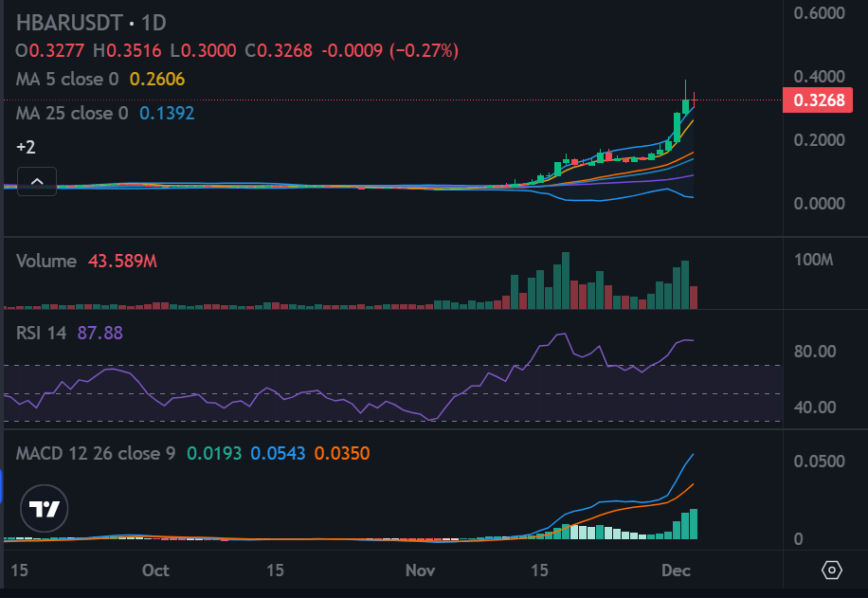Click the RSI value 87.88
The width and height of the screenshot is (868, 598).
(x=100, y=333)
